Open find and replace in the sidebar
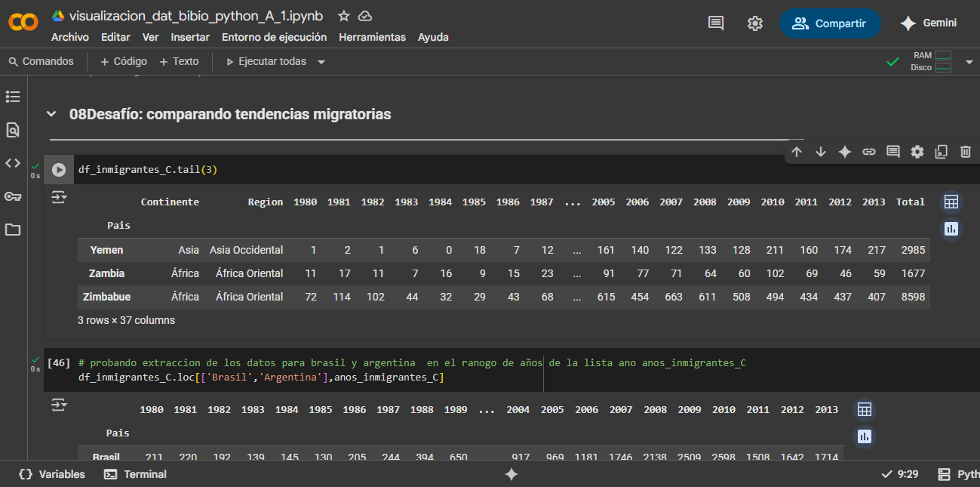 coord(13,130)
